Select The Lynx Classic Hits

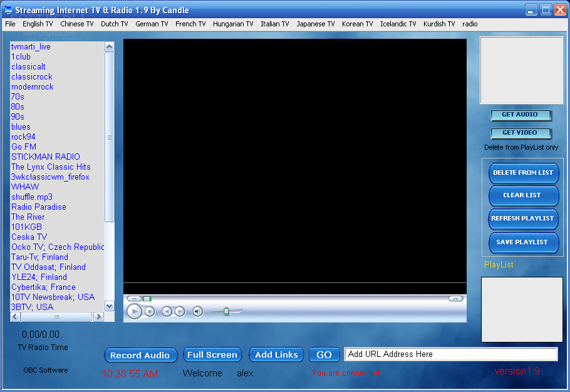coord(51,167)
